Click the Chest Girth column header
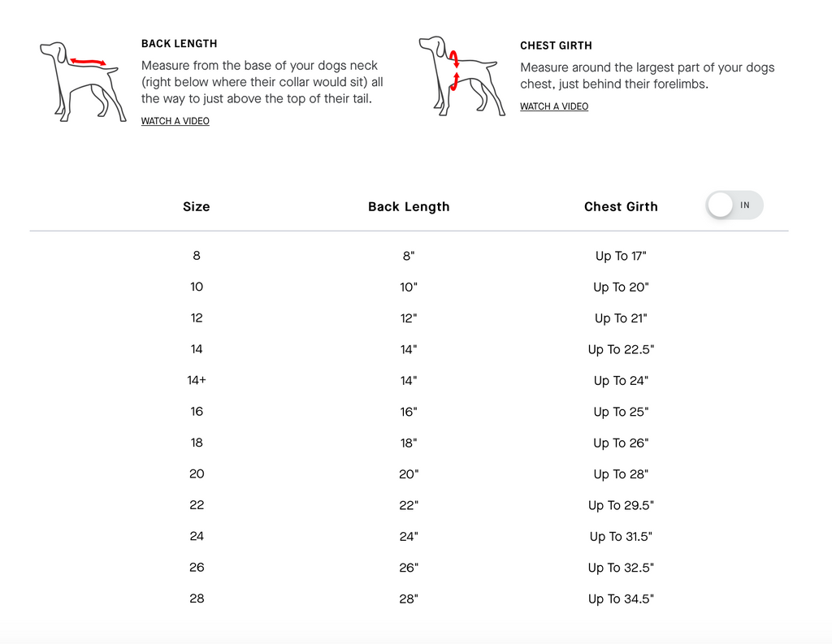This screenshot has height=644, width=832. [x=621, y=206]
